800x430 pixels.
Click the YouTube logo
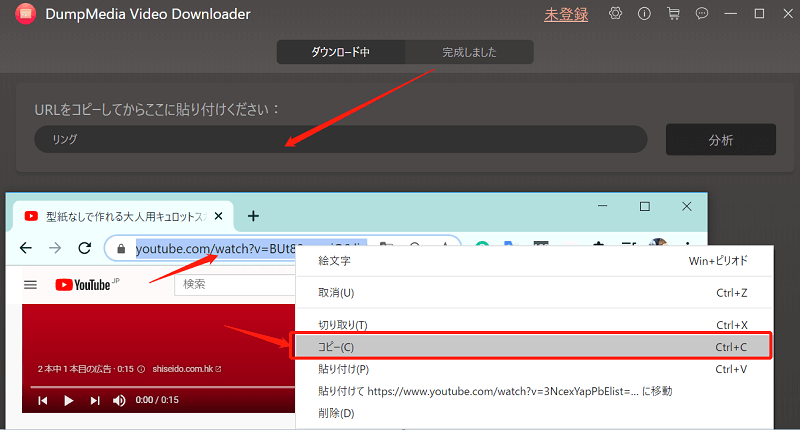click(87, 285)
